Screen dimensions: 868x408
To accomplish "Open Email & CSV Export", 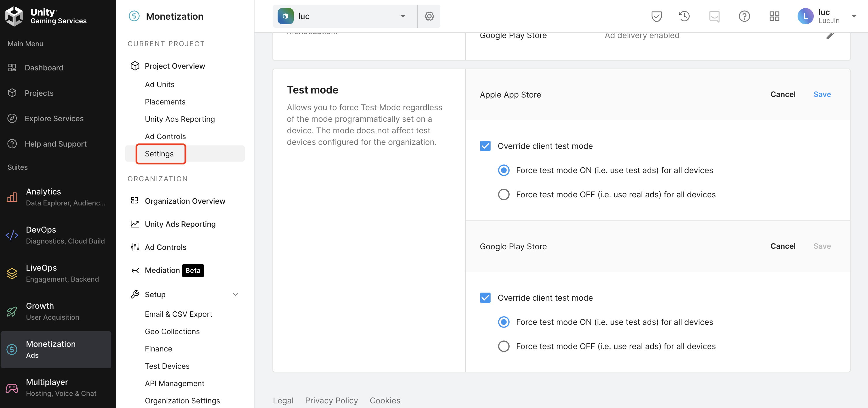I will [x=178, y=314].
